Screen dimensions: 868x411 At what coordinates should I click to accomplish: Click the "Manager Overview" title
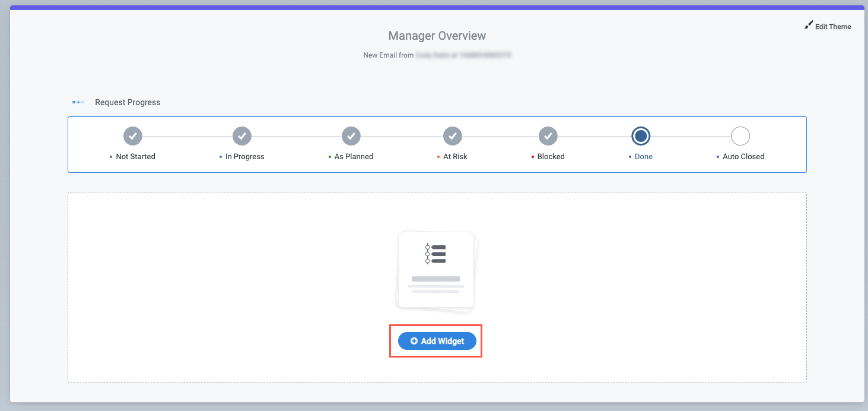(437, 36)
